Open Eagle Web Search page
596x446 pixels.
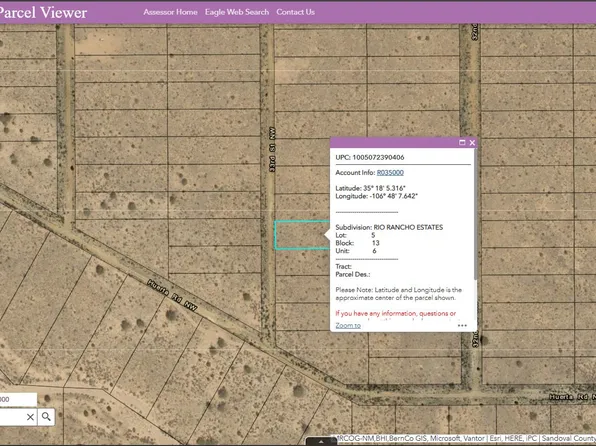(237, 12)
